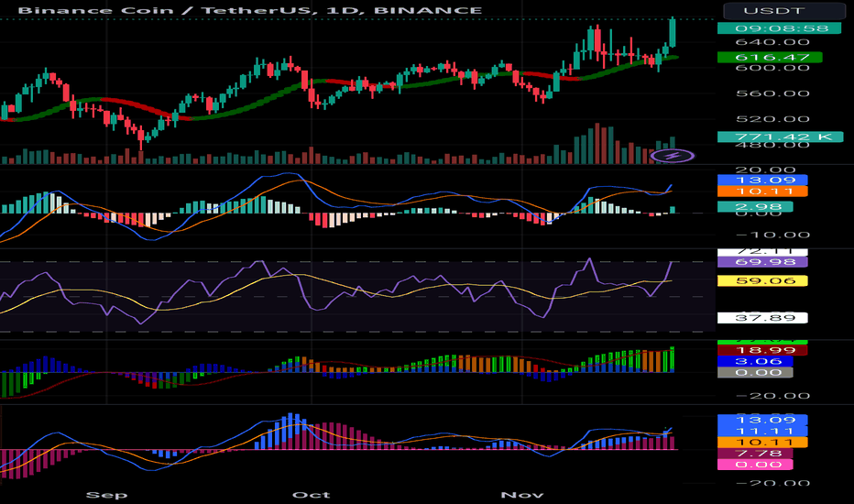This screenshot has height=504, width=854.
Task: Click the -10.00 MACD axis value
Action: pyautogui.click(x=772, y=236)
